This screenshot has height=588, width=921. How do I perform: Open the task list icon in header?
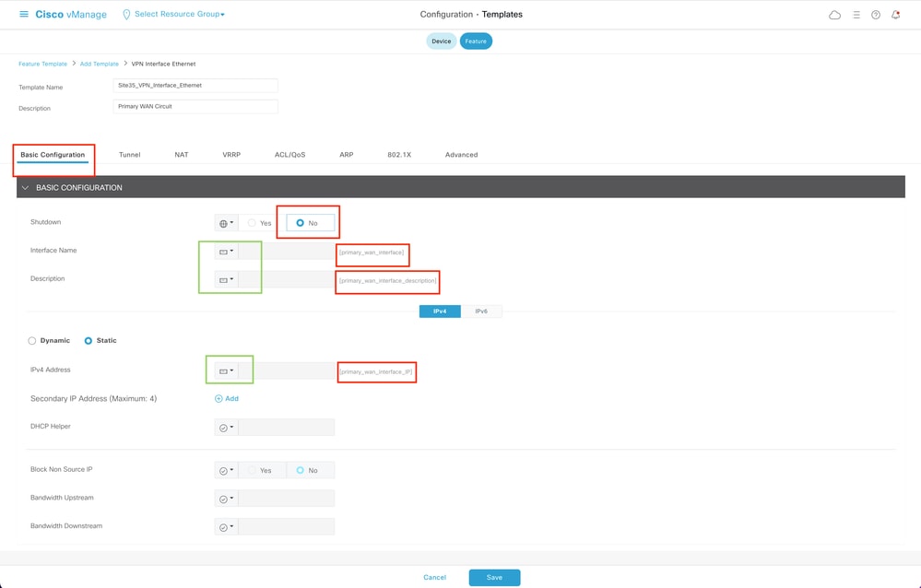coord(856,15)
